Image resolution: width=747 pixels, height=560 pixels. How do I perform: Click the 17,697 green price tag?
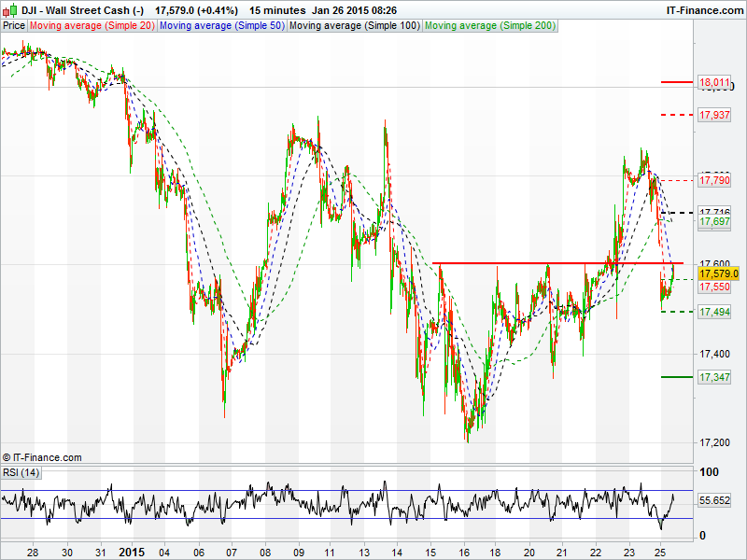point(715,222)
